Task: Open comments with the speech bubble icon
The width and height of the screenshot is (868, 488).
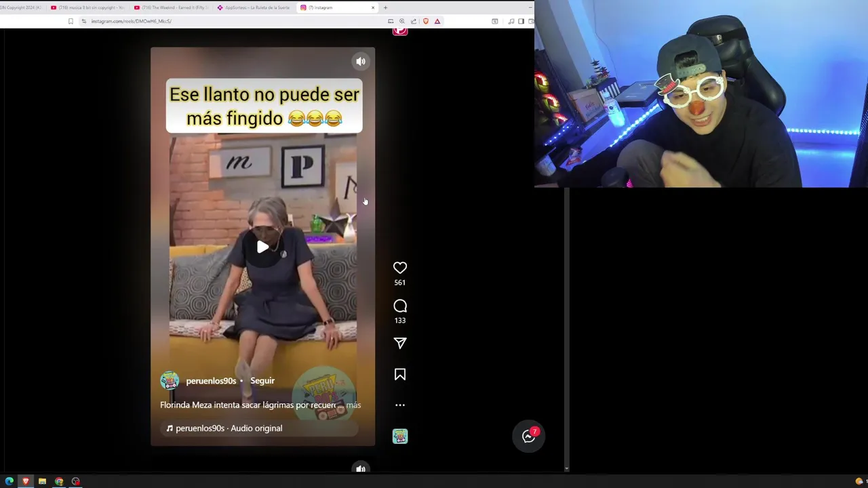Action: click(x=400, y=306)
